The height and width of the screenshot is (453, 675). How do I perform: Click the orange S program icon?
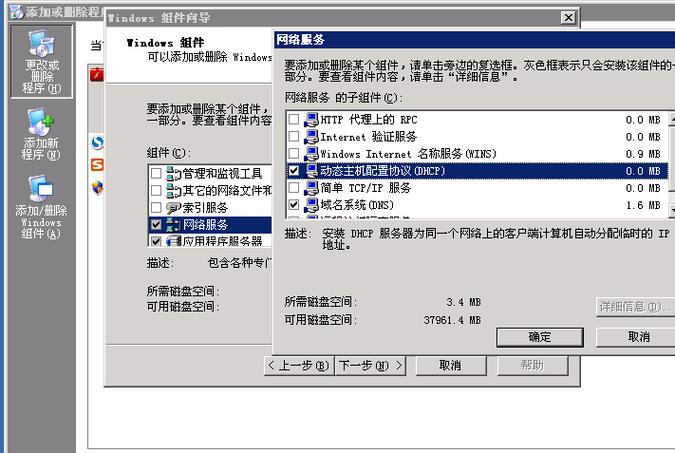coord(97,164)
